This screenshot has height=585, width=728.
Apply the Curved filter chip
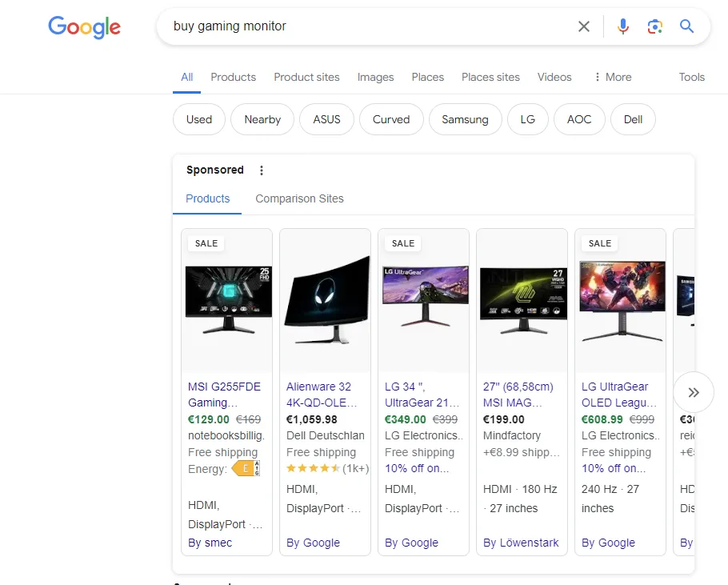[x=390, y=119]
